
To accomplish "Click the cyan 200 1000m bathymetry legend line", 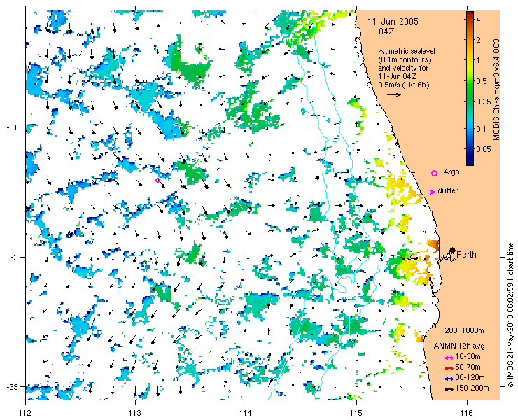I will pos(458,337).
